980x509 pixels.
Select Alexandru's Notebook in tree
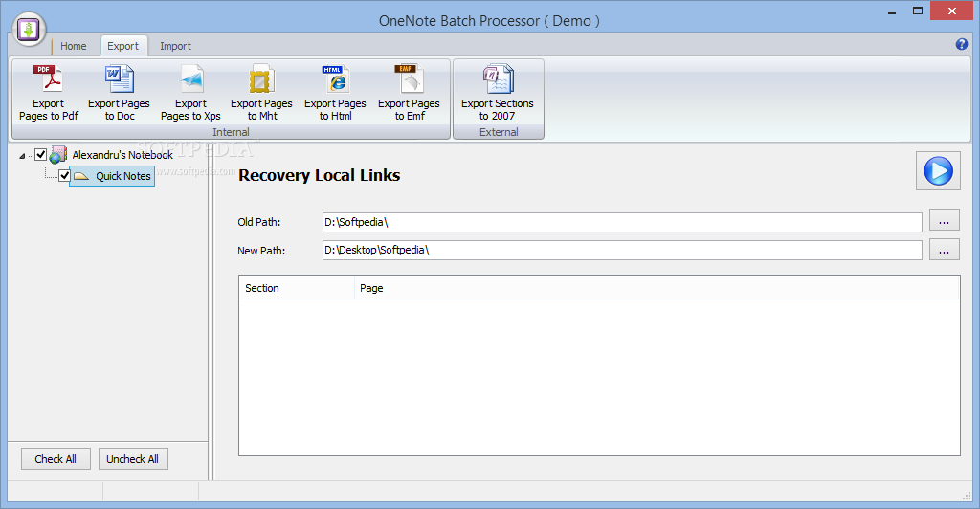[122, 155]
